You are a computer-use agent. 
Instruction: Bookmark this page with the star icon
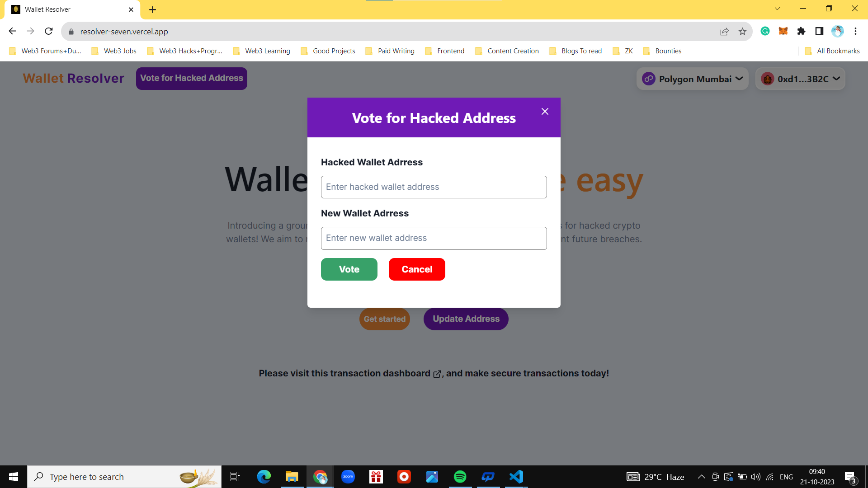point(742,31)
